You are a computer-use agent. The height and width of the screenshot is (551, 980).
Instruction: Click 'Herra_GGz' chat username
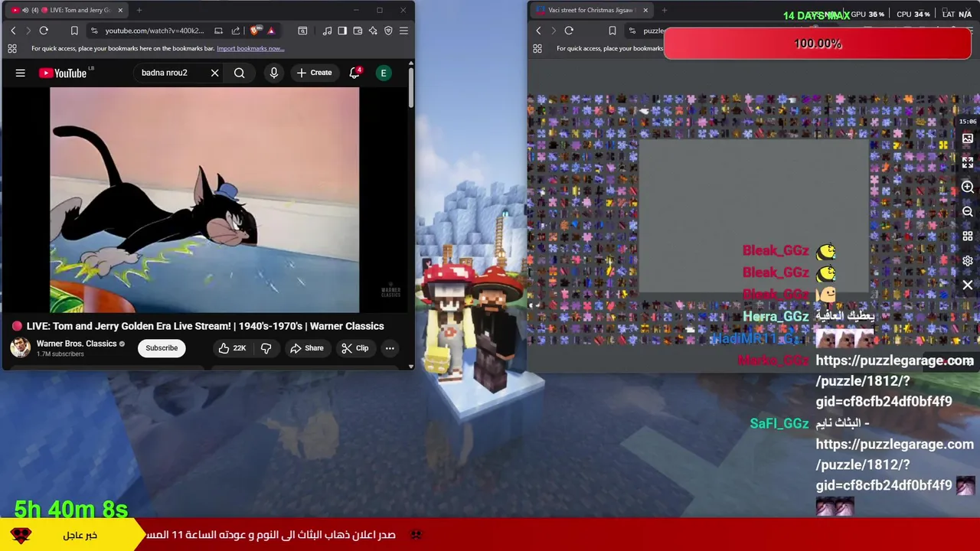coord(776,316)
